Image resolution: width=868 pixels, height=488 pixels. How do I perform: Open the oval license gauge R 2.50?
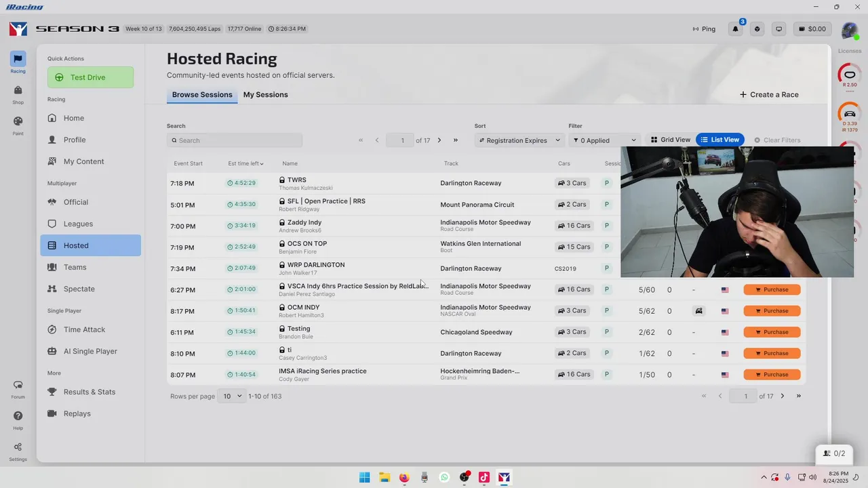850,76
